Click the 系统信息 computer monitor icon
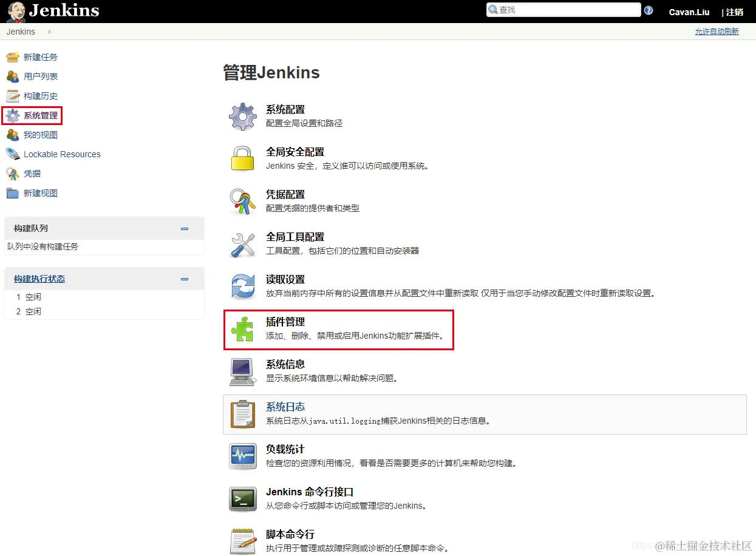Image resolution: width=756 pixels, height=556 pixels. pyautogui.click(x=243, y=371)
